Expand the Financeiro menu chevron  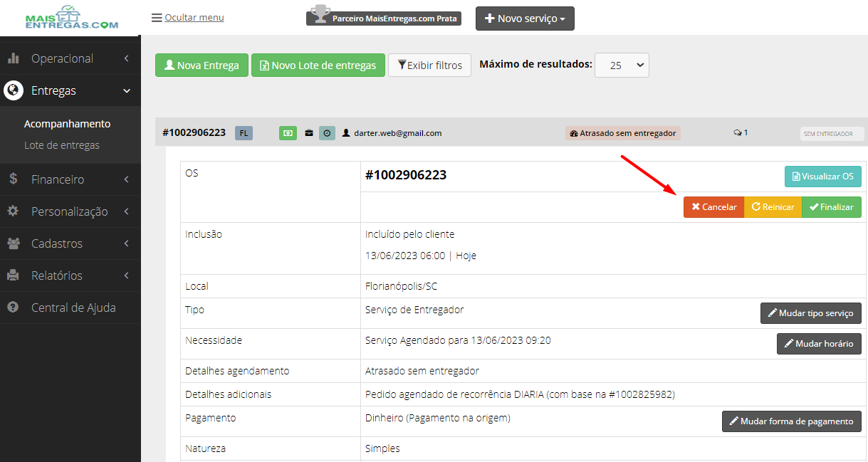tap(126, 179)
